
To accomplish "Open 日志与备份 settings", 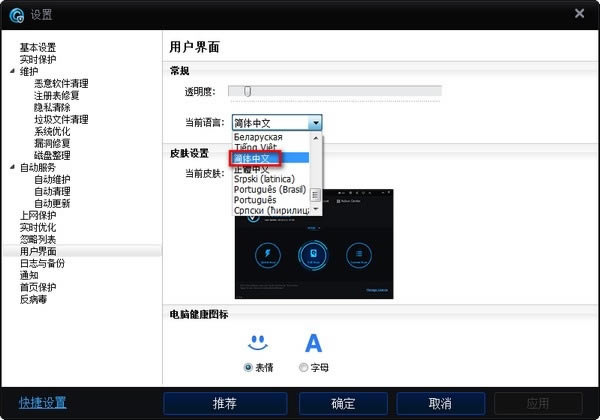I will pyautogui.click(x=42, y=263).
